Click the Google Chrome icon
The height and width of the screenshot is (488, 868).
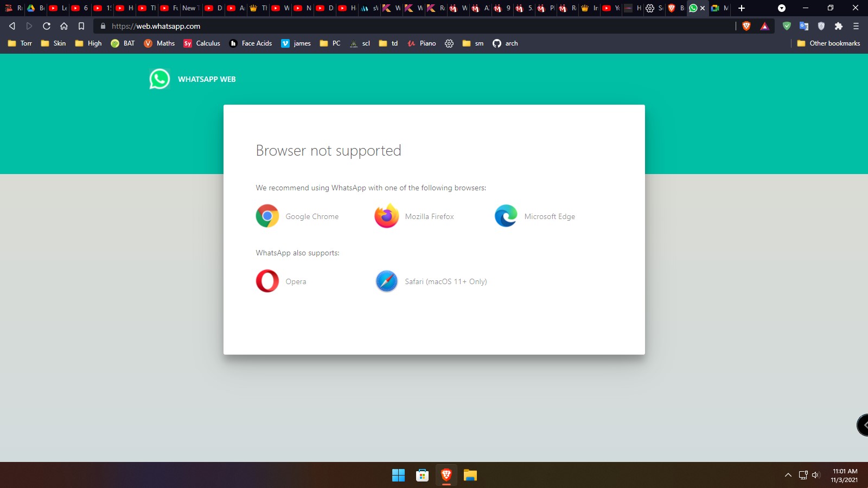(x=267, y=216)
